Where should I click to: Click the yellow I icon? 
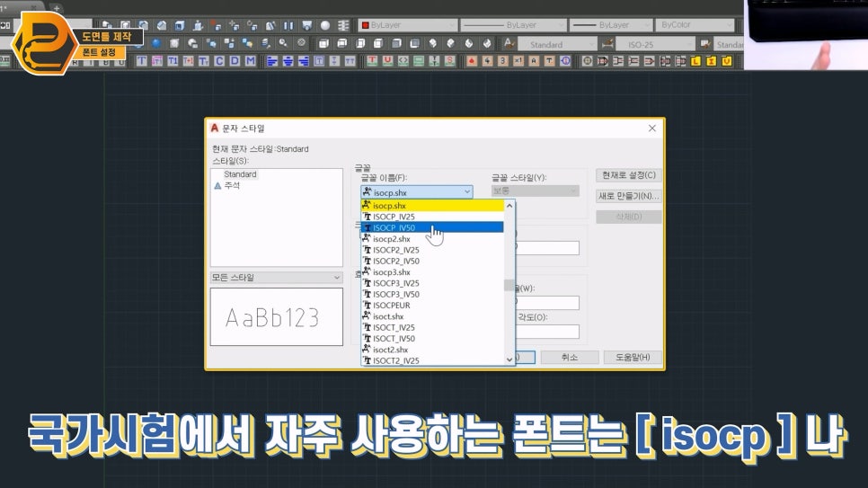click(712, 61)
